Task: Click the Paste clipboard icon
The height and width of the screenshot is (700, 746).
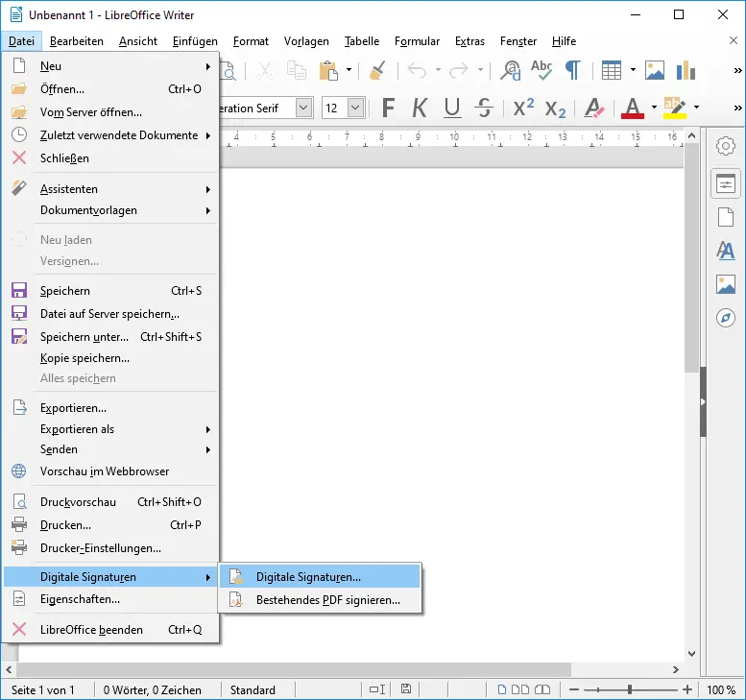Action: (328, 70)
